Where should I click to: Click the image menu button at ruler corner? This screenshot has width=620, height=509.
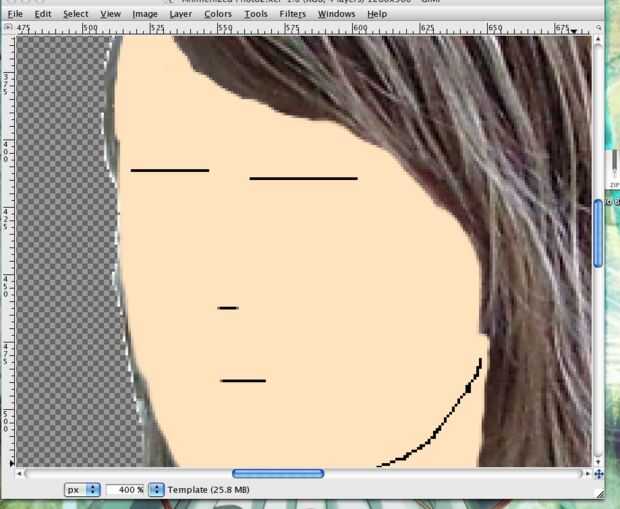point(8,28)
